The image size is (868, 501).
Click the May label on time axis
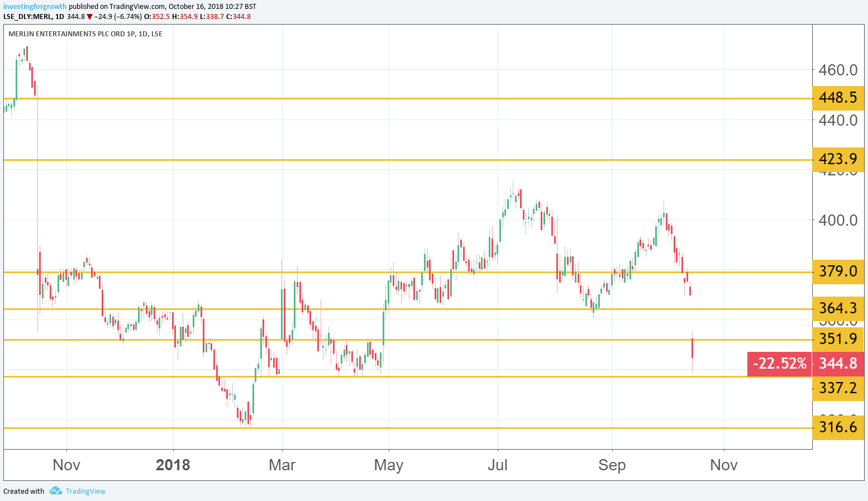click(x=389, y=465)
